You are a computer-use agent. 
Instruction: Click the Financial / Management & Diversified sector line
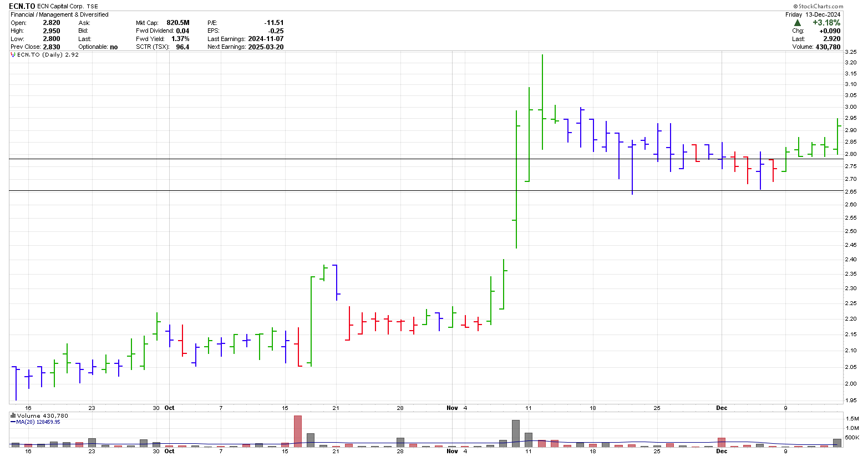59,14
